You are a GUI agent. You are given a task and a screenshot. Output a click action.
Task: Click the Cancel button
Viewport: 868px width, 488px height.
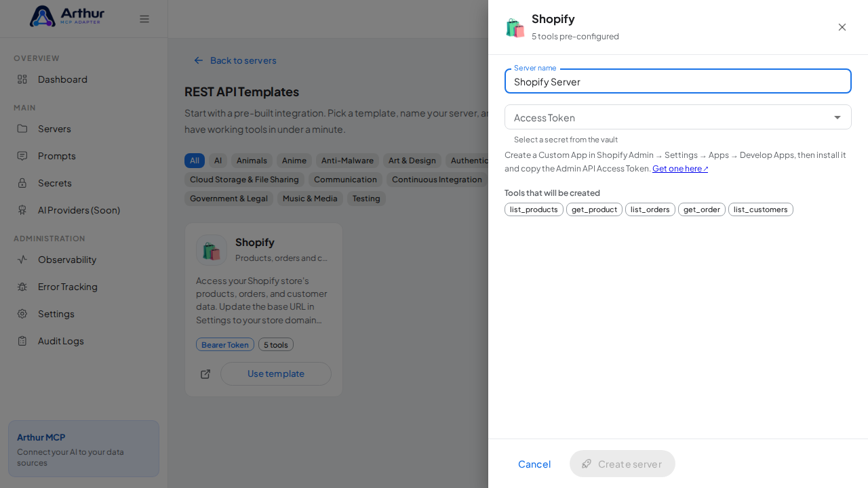tap(534, 464)
